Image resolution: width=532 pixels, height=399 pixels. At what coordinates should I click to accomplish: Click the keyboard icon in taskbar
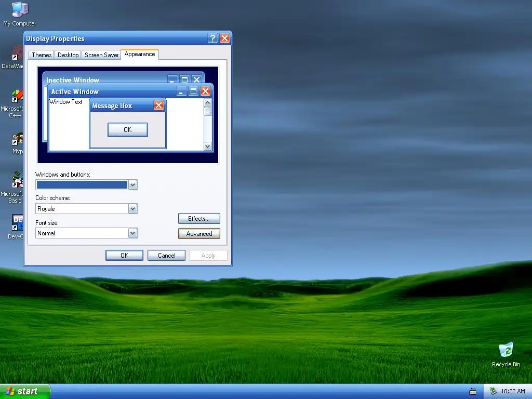pyautogui.click(x=472, y=392)
